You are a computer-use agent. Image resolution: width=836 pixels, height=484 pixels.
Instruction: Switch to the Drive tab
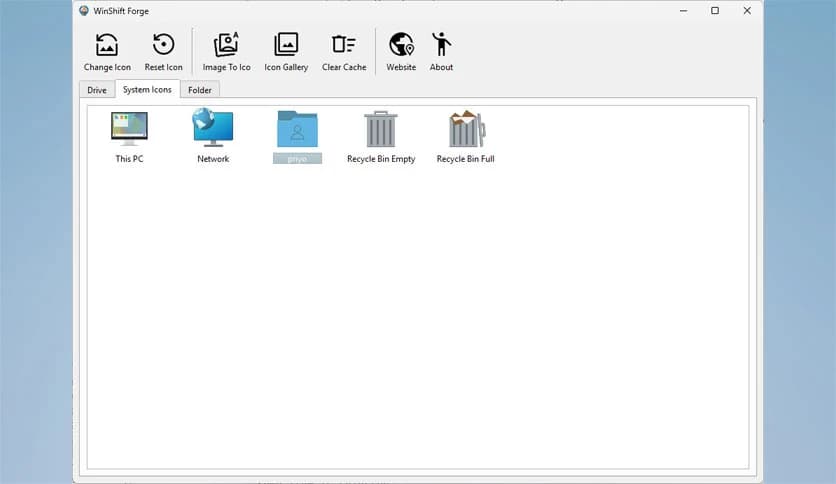click(x=97, y=90)
